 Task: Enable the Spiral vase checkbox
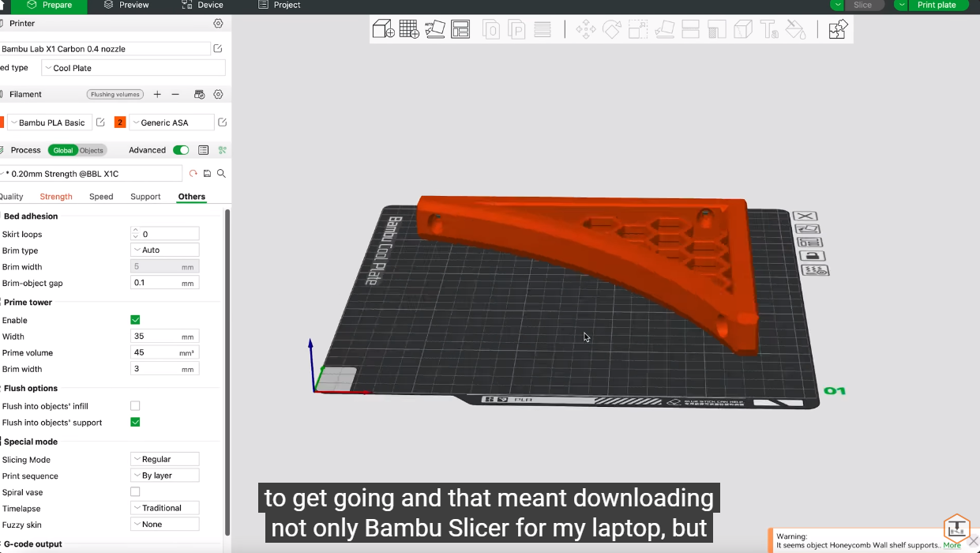coord(135,492)
